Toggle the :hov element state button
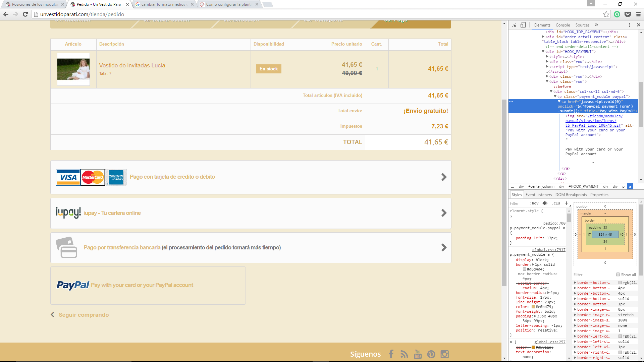This screenshot has height=362, width=644. click(x=534, y=203)
